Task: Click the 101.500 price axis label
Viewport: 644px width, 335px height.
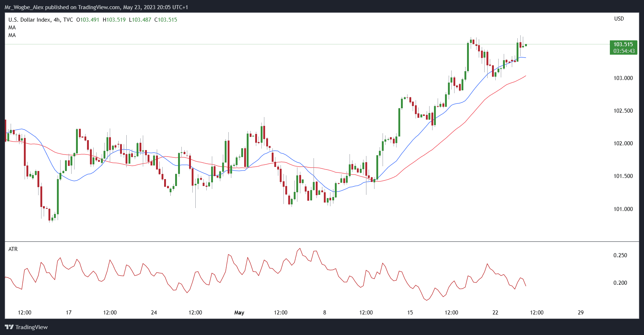Action: point(623,176)
